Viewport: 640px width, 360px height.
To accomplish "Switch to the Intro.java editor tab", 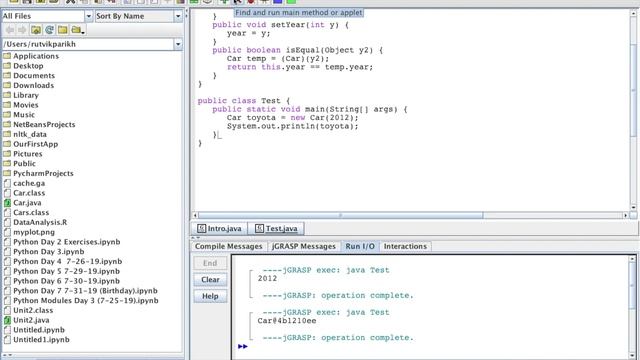I will [220, 229].
